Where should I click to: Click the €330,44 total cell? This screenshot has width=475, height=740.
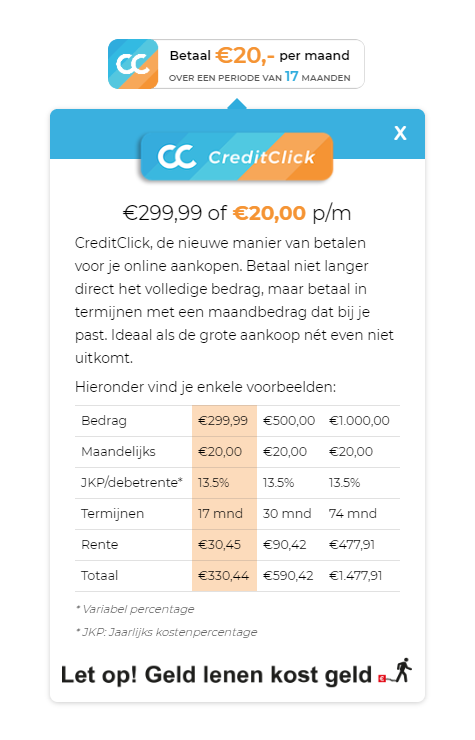223,576
